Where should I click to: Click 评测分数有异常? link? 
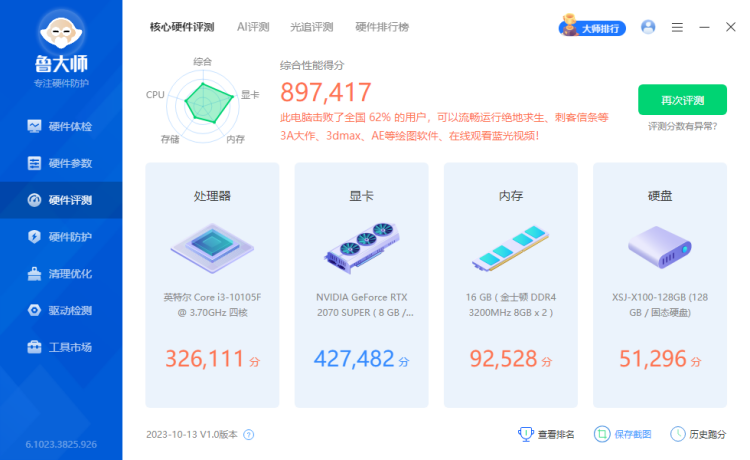(682, 127)
